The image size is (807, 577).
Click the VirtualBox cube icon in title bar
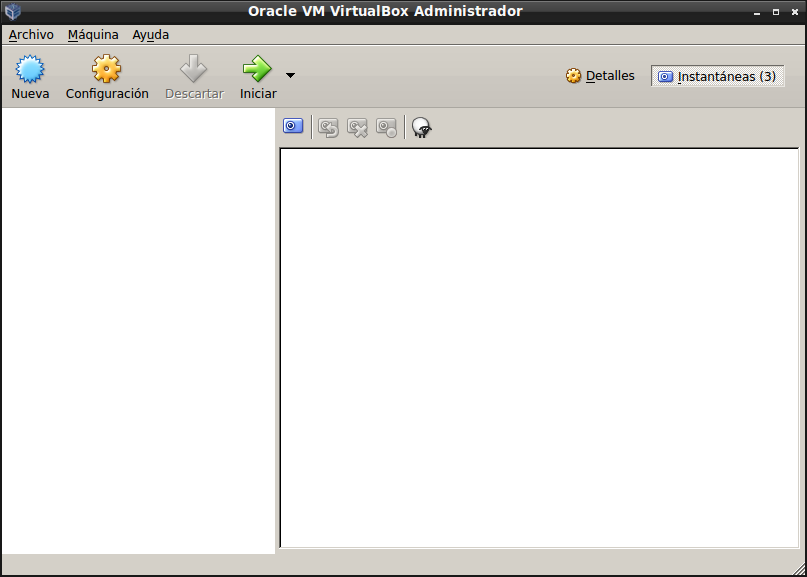coord(13,11)
